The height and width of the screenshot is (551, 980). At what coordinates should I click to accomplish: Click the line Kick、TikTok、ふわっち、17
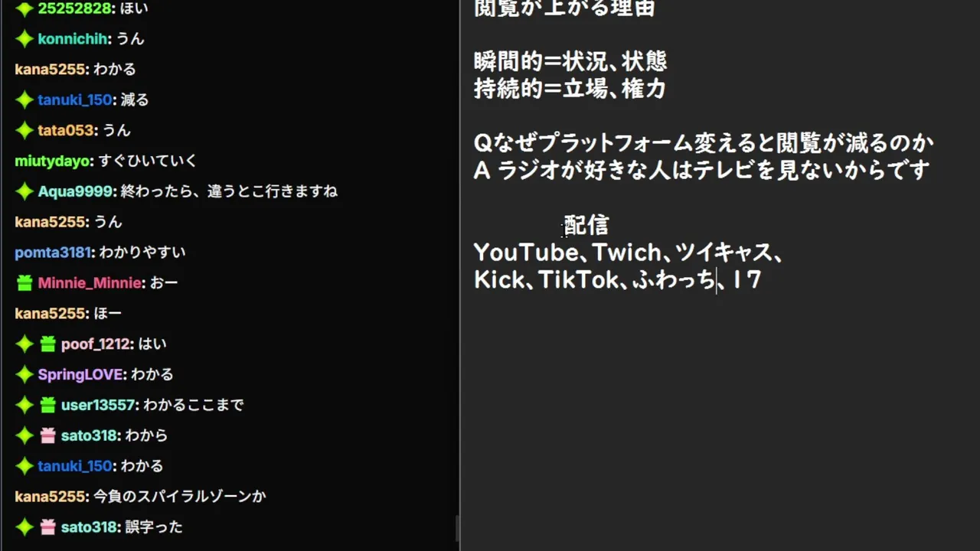tap(617, 280)
